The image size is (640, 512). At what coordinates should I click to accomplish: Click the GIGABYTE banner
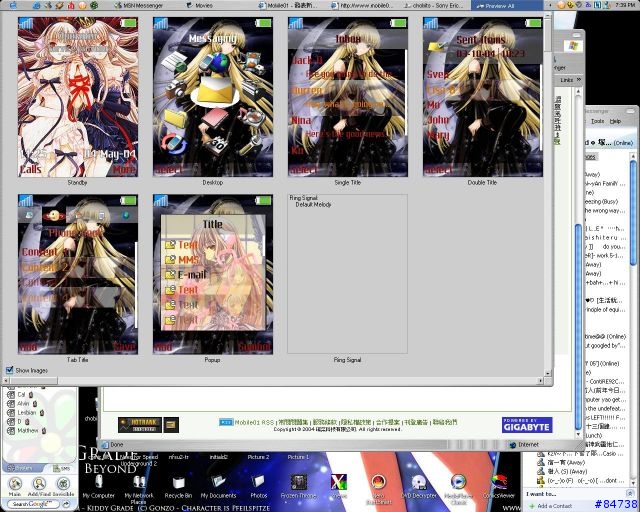pos(527,425)
